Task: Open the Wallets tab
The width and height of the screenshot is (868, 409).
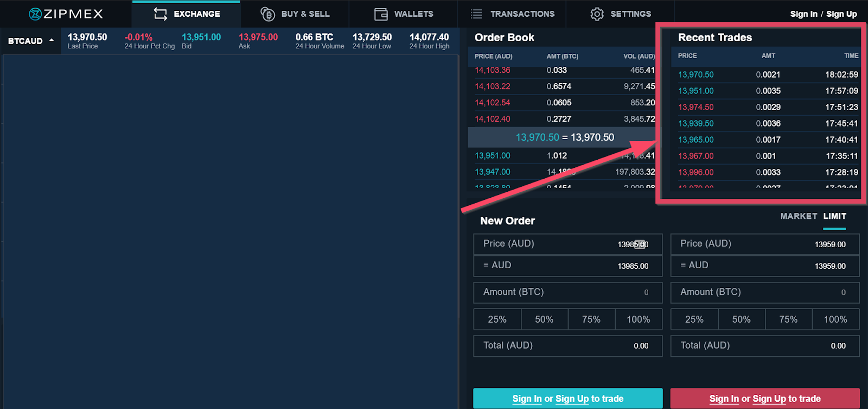Action: 404,14
